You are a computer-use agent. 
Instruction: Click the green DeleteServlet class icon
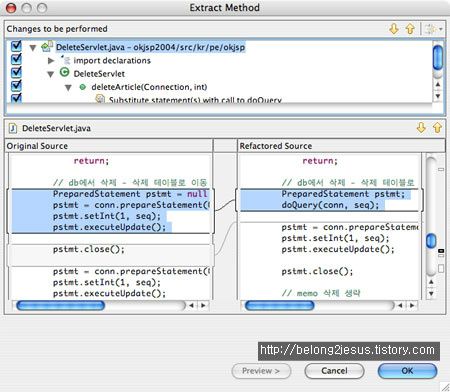(64, 72)
